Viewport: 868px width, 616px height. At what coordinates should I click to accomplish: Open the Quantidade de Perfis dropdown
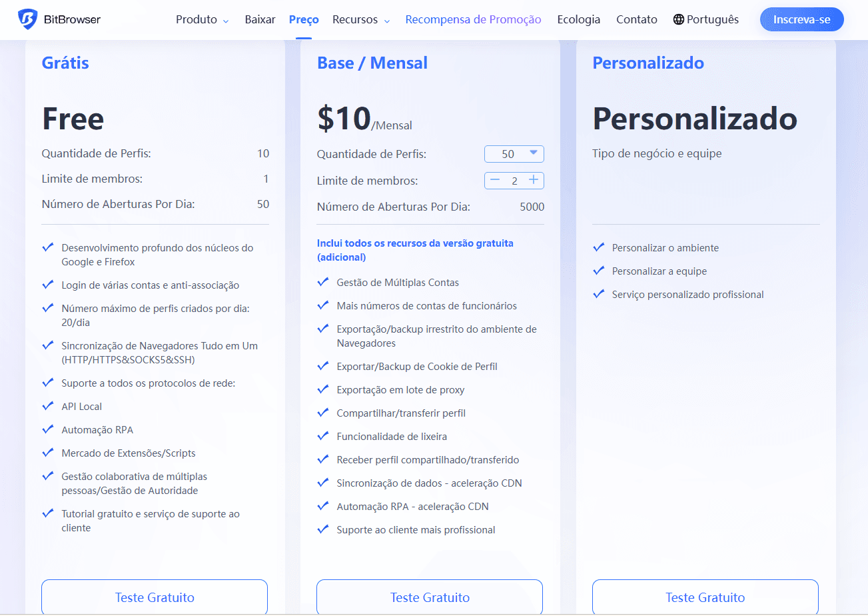(514, 154)
